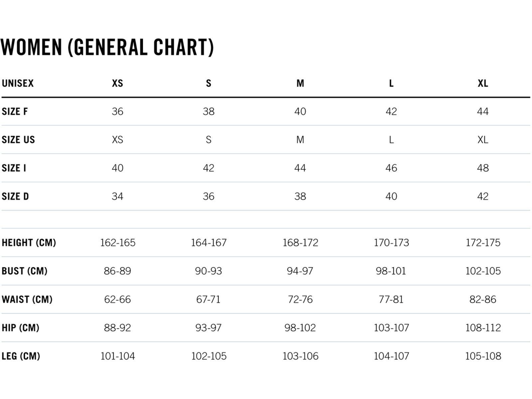Select the SIZE D row label

[15, 197]
